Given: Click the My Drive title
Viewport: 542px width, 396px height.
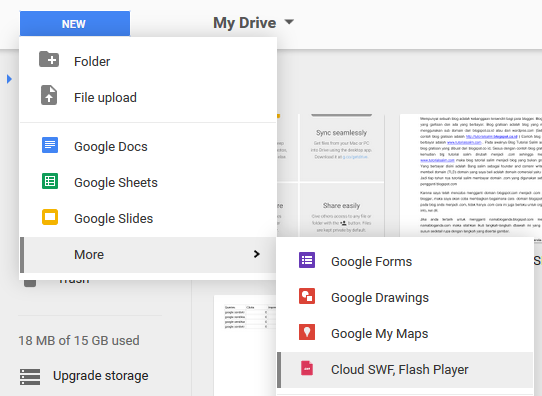Looking at the screenshot, I should [244, 23].
